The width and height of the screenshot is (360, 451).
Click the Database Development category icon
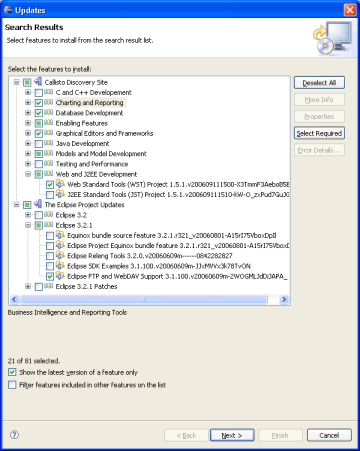[x=49, y=112]
